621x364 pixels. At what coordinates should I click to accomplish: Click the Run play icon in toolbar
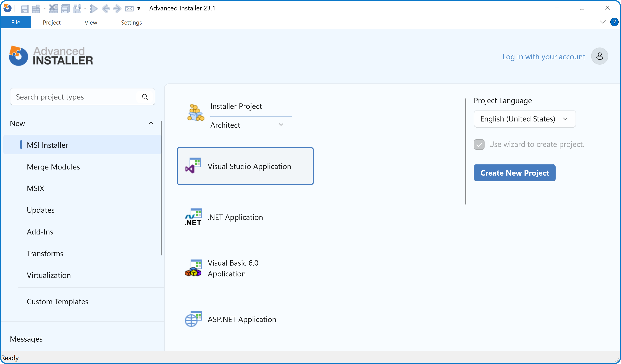pyautogui.click(x=93, y=9)
